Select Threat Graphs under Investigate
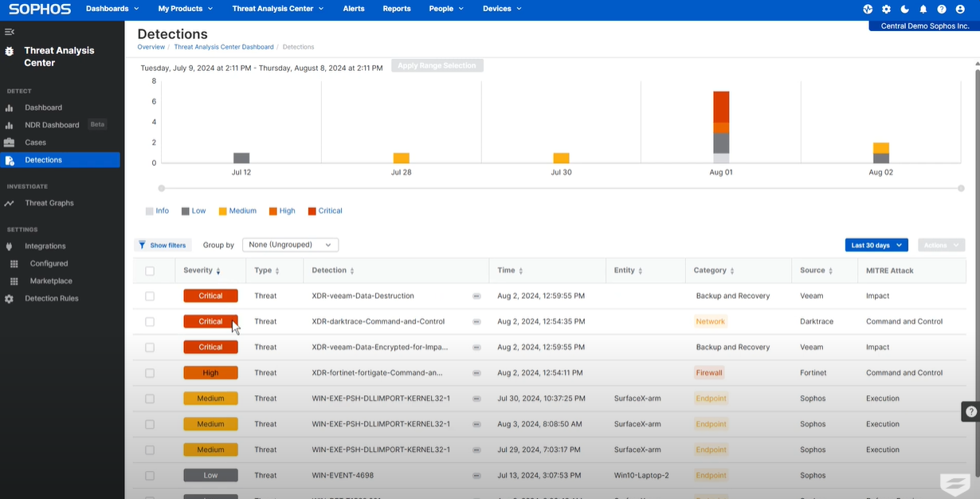 [x=48, y=202]
